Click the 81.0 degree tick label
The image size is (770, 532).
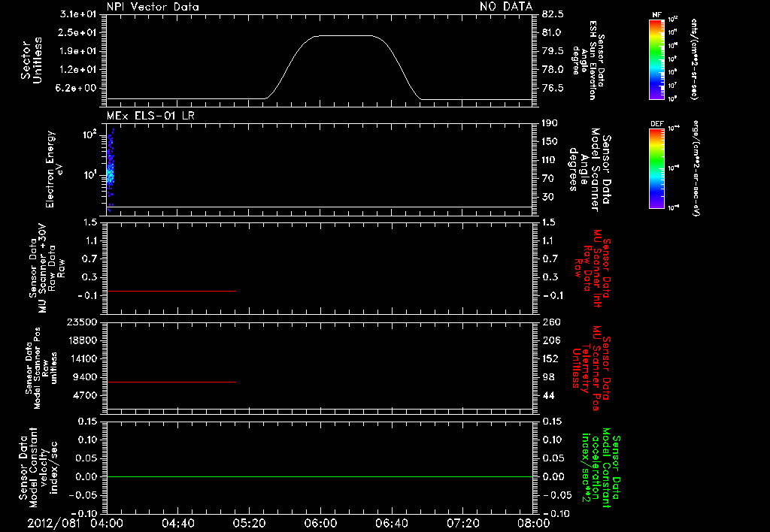(x=553, y=32)
